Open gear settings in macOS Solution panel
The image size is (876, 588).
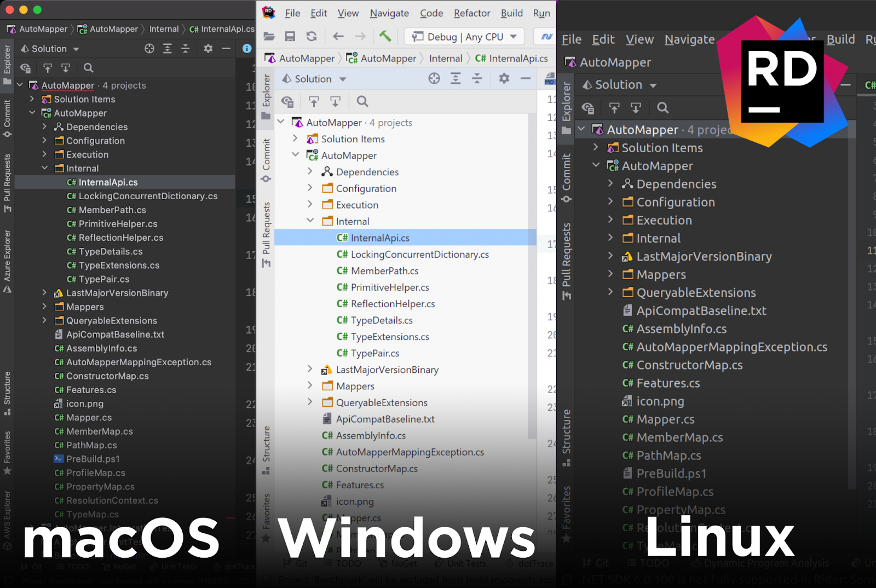tap(208, 49)
